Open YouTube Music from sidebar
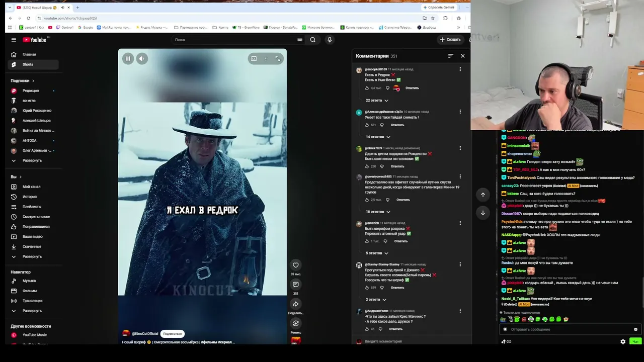Viewport: 644px width, 362px height. click(x=34, y=335)
